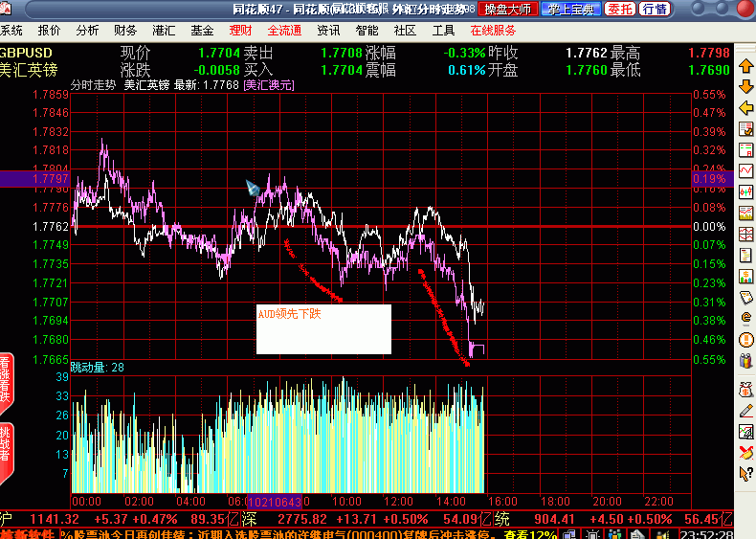Screen dimensions: 756x539
Task: Click the 看涨看跌 side tab
Action: 6,381
